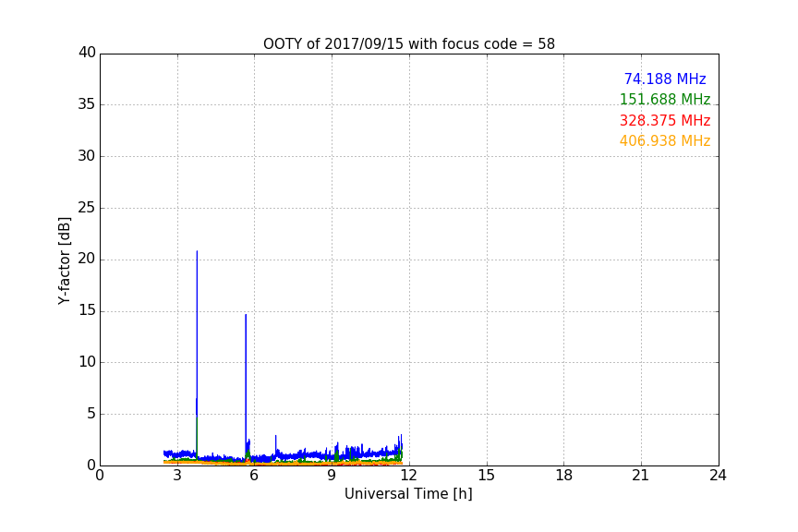
Task: Click the y-axis tick value 5
Action: [x=91, y=414]
